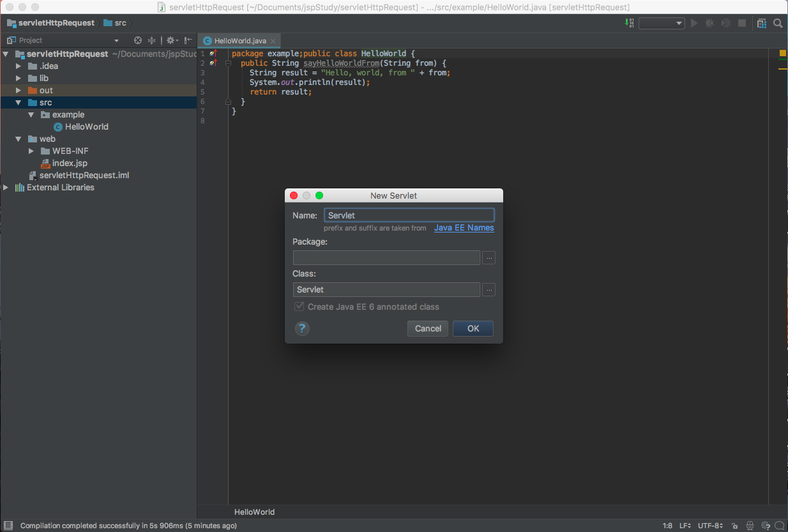788x532 pixels.
Task: Click the HelloWorld editor breadcrumb
Action: [254, 512]
